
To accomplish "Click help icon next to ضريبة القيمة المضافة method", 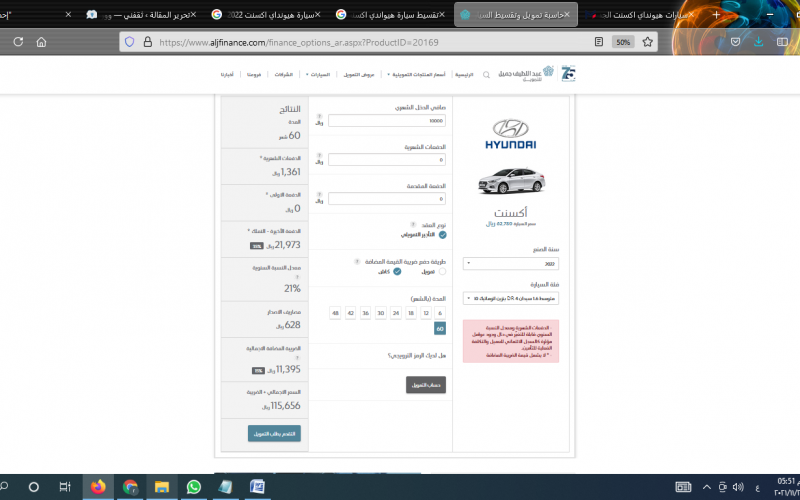I will coord(357,261).
